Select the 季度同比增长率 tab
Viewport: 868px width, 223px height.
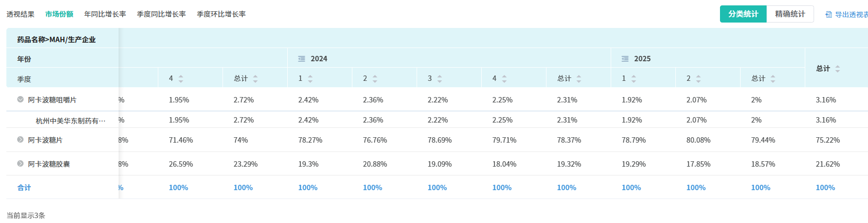161,14
